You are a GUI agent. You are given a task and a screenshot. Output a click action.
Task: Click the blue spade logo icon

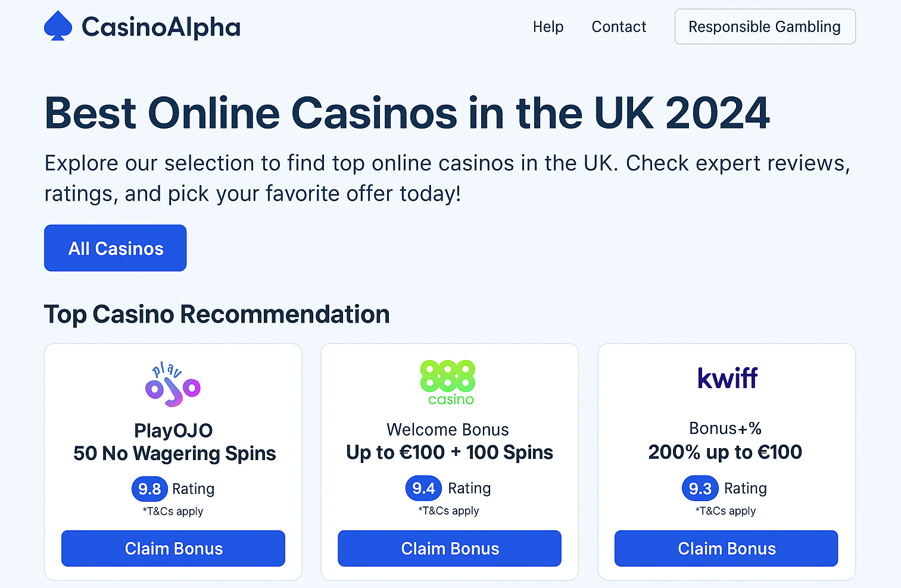58,26
